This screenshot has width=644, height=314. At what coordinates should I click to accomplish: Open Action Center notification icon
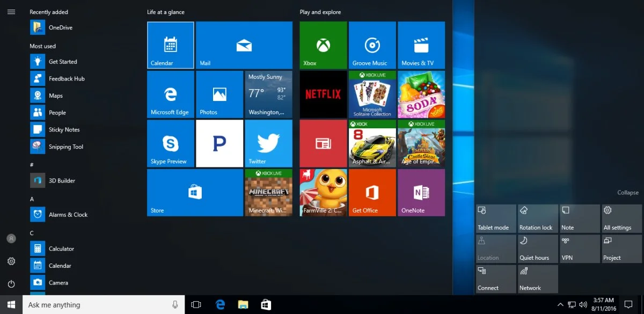628,305
